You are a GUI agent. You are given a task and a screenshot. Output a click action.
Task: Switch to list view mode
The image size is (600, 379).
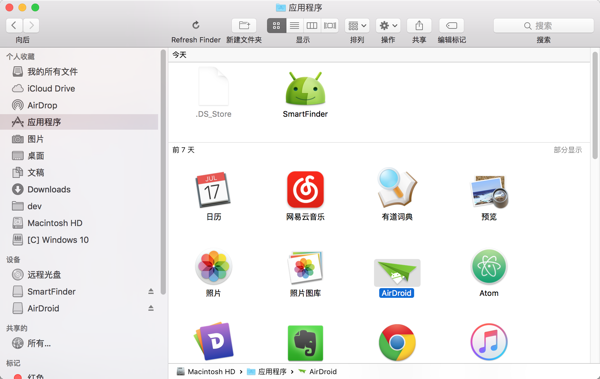[294, 26]
